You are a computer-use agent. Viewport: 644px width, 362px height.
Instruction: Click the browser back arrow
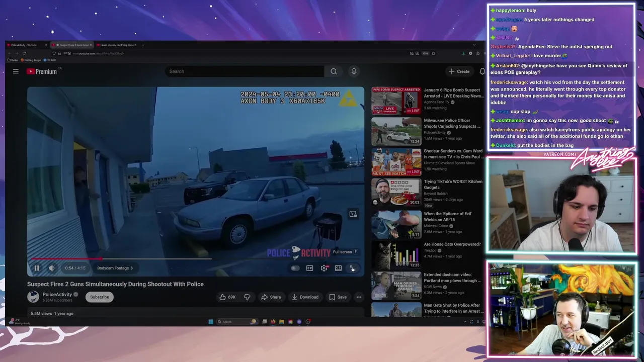coord(10,53)
